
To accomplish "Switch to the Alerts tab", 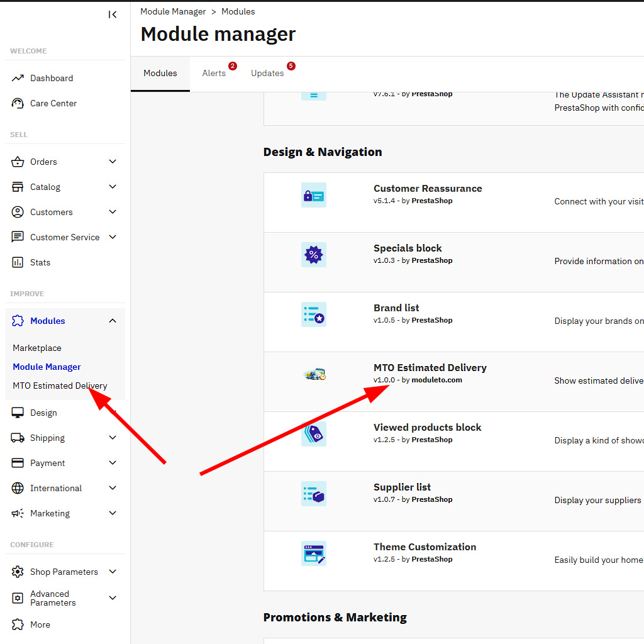I will [x=214, y=74].
